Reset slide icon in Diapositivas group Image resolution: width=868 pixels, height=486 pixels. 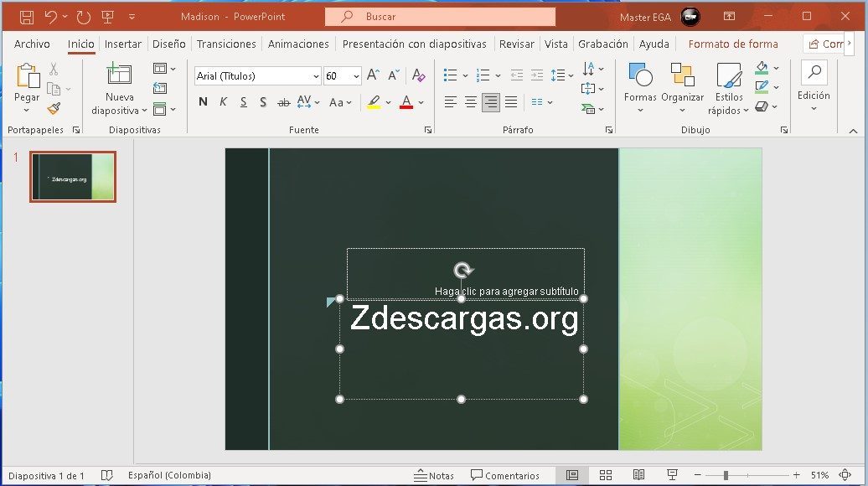coord(160,88)
